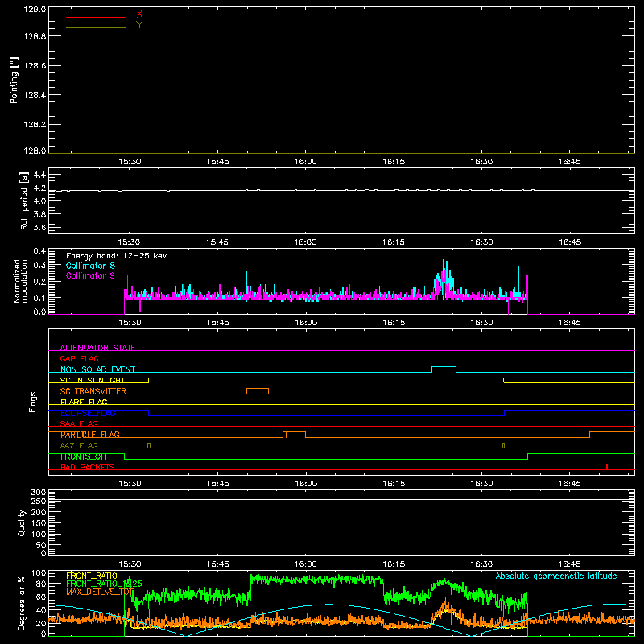Click the olive Y legend line
Viewport: 644px width, 644px height.
pyautogui.click(x=95, y=27)
